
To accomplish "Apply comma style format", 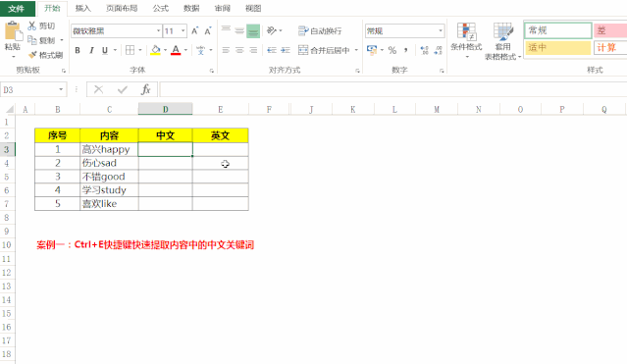I will point(406,50).
